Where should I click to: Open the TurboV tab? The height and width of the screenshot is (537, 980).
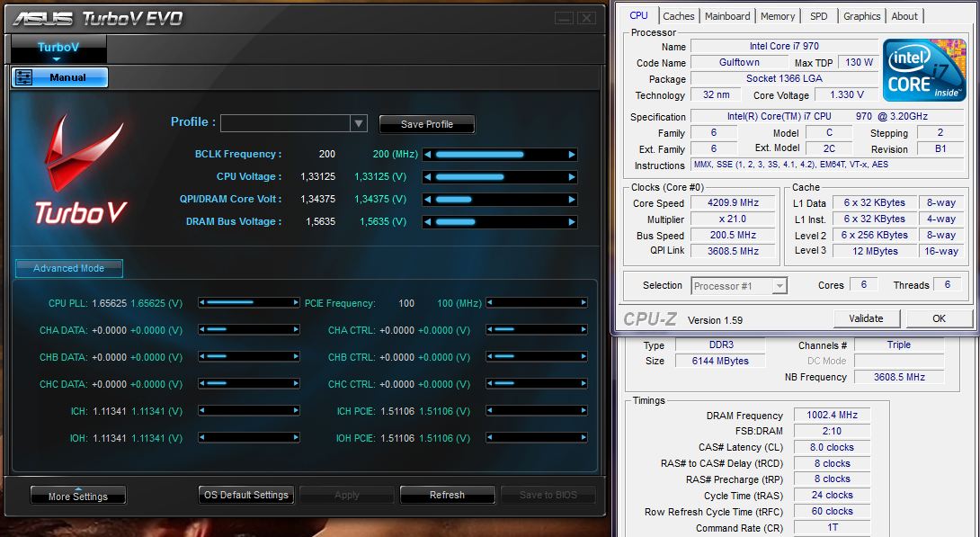tap(58, 49)
